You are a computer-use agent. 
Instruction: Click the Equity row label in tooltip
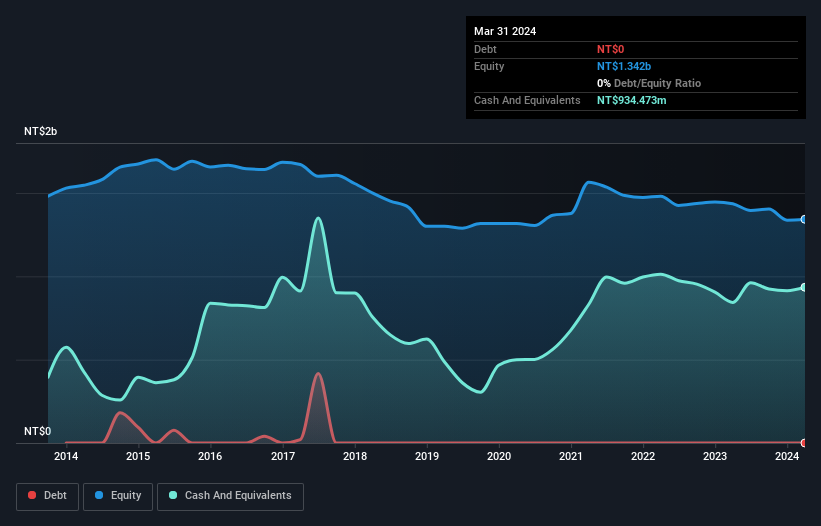coord(489,66)
